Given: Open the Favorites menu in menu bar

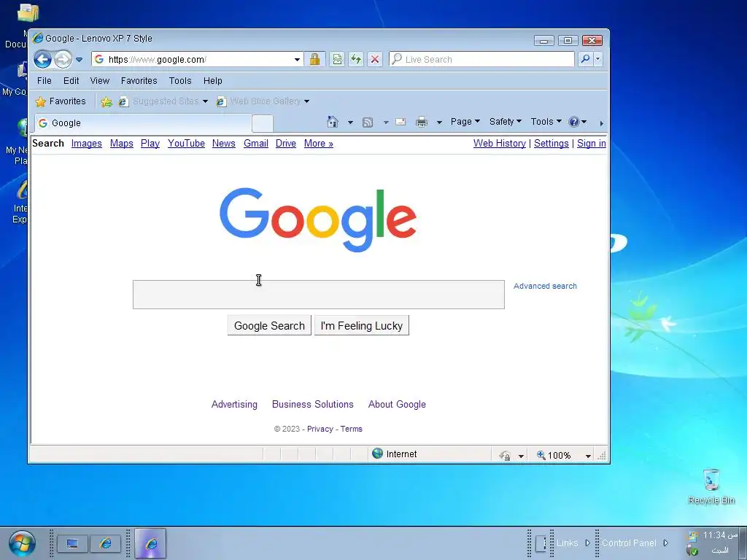Looking at the screenshot, I should coord(139,80).
